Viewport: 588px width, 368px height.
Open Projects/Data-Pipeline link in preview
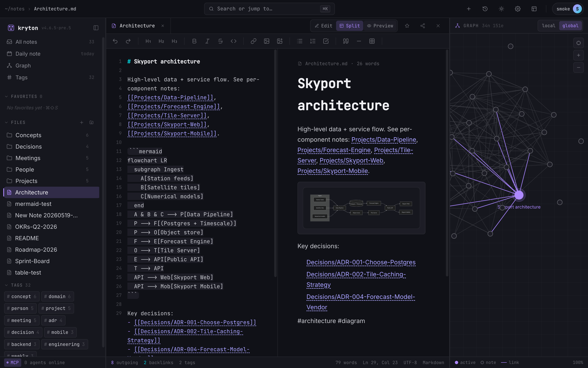[384, 139]
